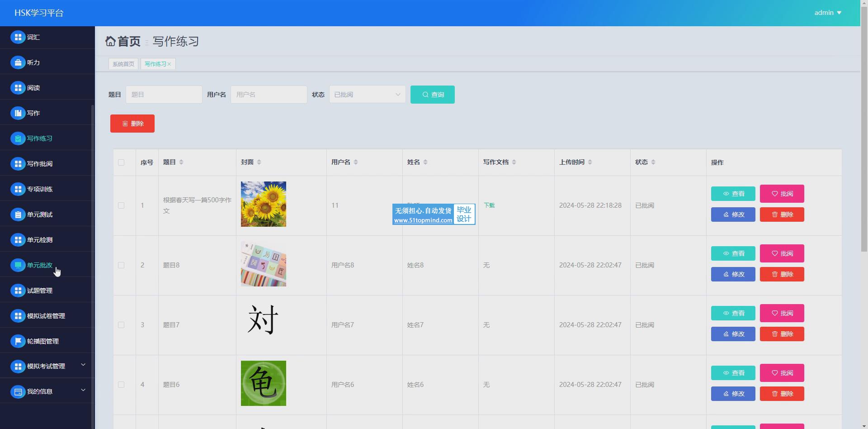Click the 下载 link in row 1
Viewport: 868px width, 429px height.
(x=489, y=205)
